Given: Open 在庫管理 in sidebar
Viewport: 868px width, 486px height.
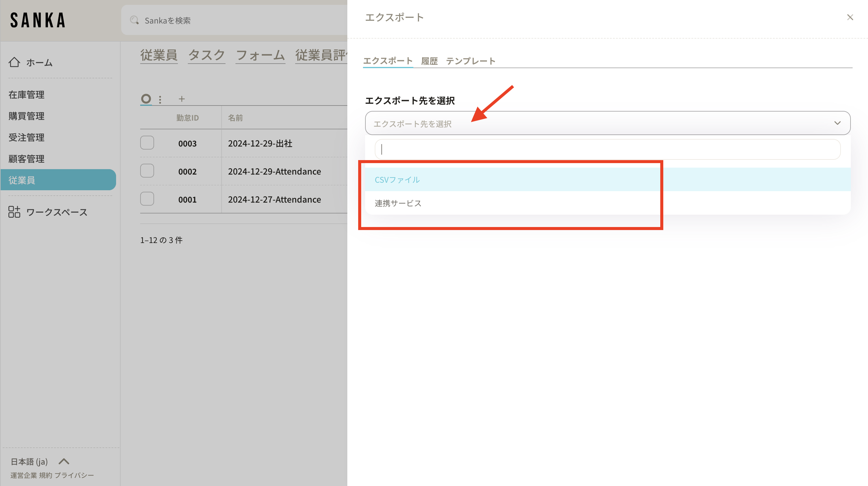Looking at the screenshot, I should pos(26,95).
